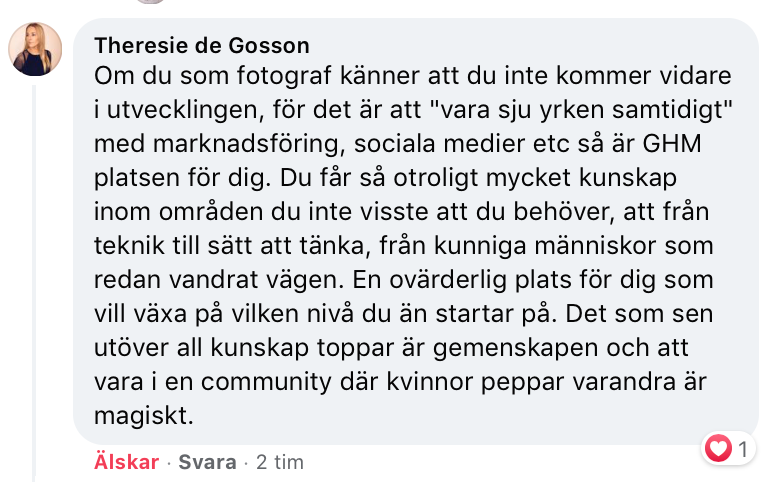The height and width of the screenshot is (482, 774).
Task: Click the word community in the comment
Action: (x=266, y=382)
